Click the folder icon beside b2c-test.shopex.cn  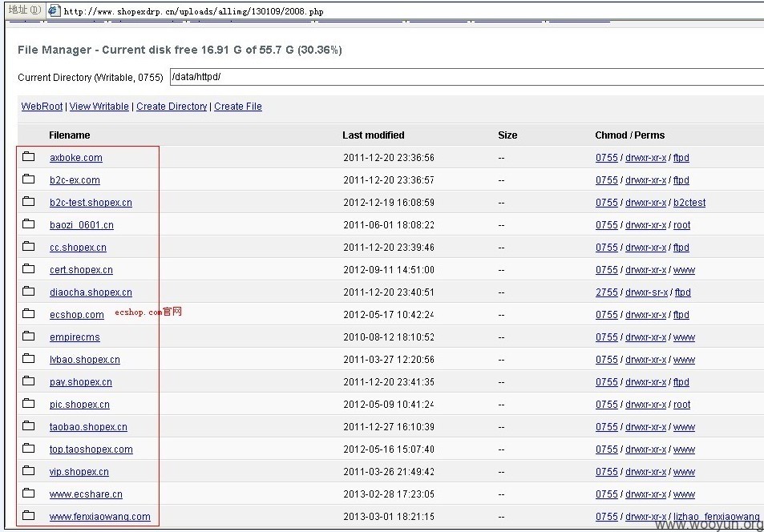[29, 201]
